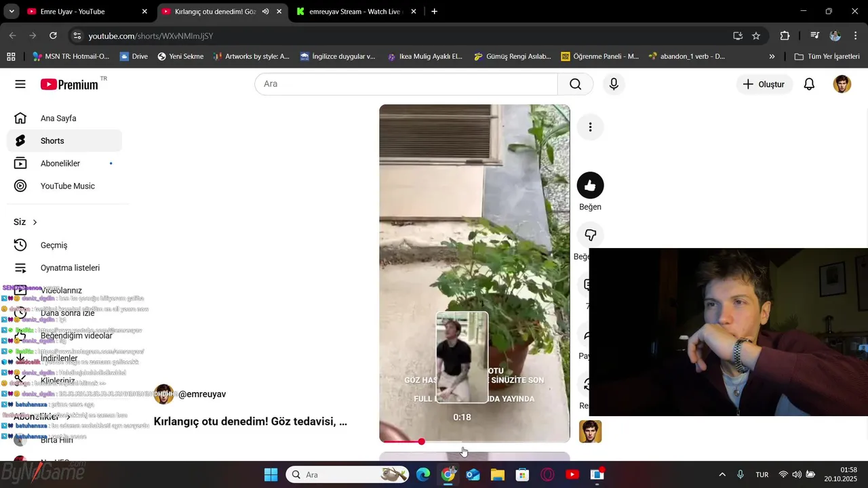868x488 pixels.
Task: Open Oynatma listeleri in the sidebar
Action: click(x=64, y=268)
